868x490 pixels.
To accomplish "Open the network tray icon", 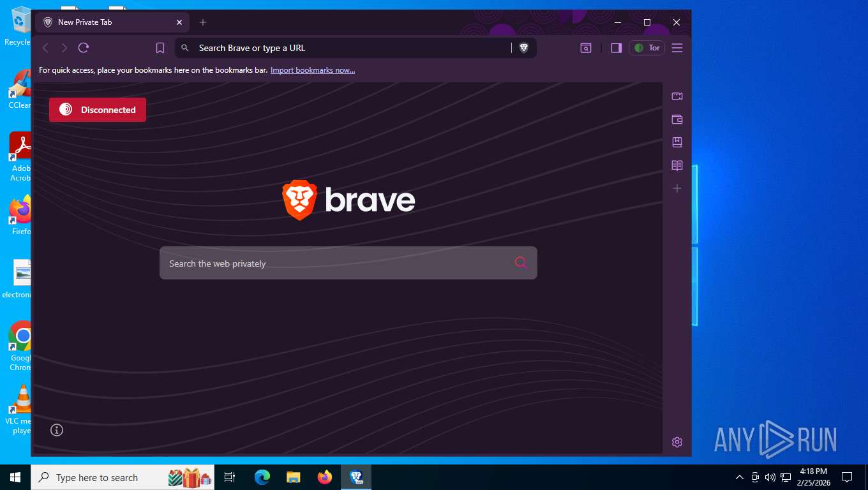I will (x=786, y=477).
